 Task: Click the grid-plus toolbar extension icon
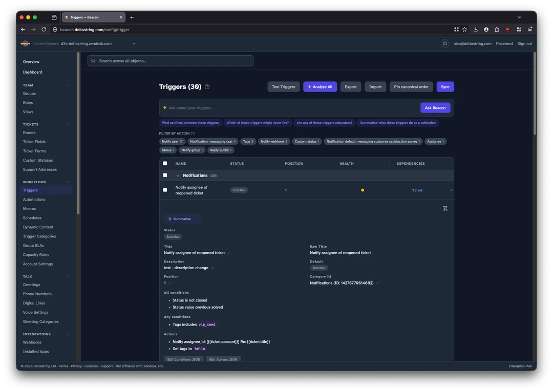point(519,30)
